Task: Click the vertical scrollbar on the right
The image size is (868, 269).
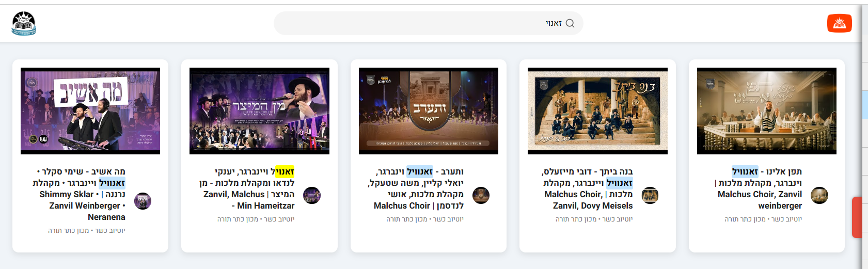Action: click(865, 134)
